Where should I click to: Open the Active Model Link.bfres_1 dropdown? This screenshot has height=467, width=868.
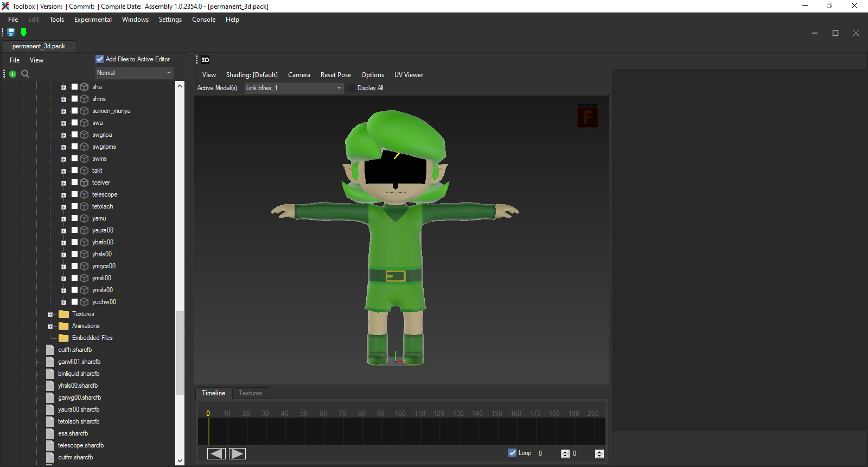point(294,88)
